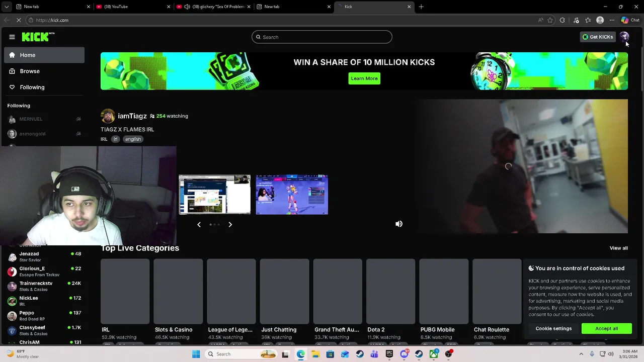Open the tab actions dropdown
The width and height of the screenshot is (644, 362).
click(6, 7)
